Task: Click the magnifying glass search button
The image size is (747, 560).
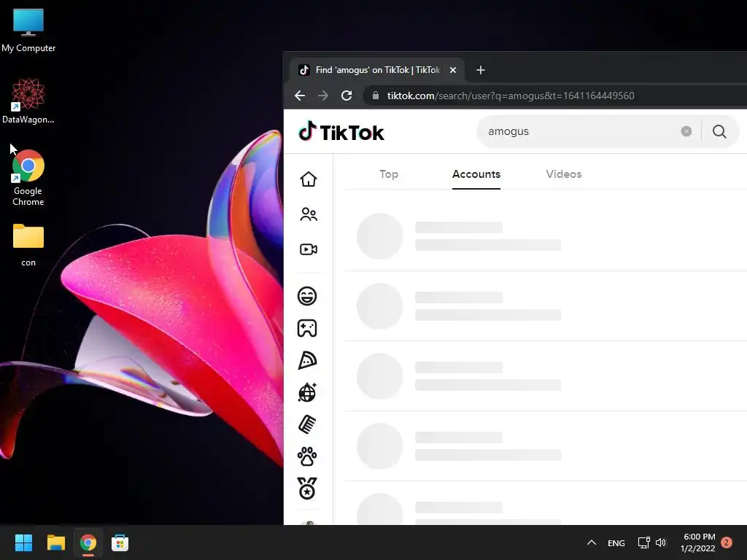Action: point(719,131)
